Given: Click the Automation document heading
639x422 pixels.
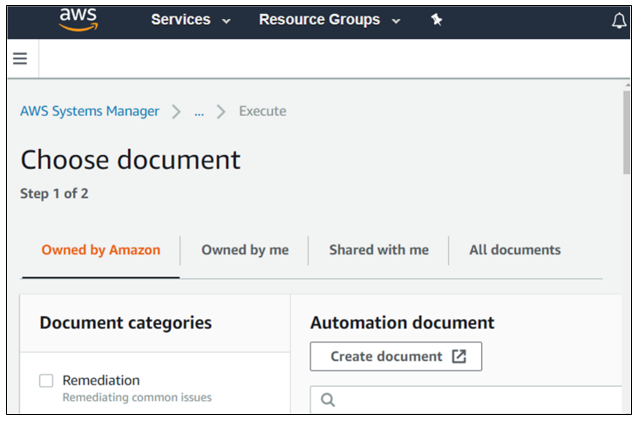Looking at the screenshot, I should point(402,323).
